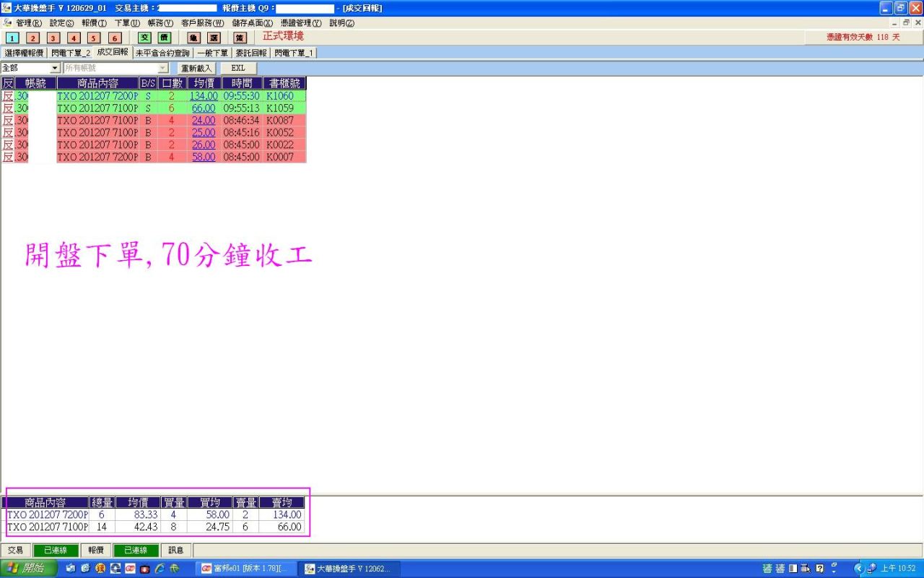Screen dimensions: 924x578
Task: Expand hidden system tray icons
Action: [858, 569]
